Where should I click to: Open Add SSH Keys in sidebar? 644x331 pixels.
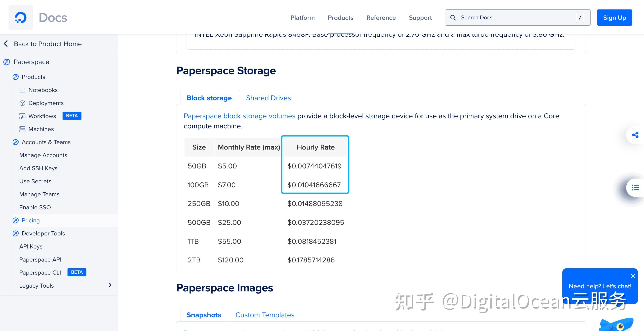pyautogui.click(x=38, y=168)
